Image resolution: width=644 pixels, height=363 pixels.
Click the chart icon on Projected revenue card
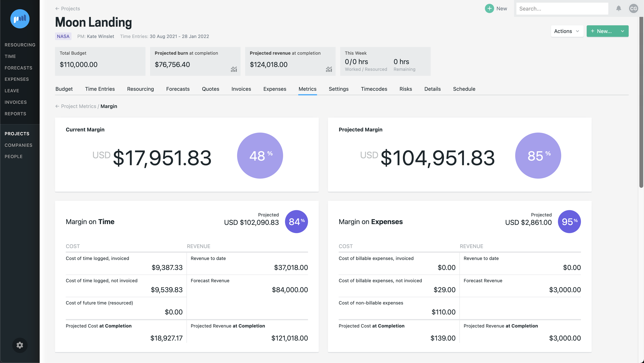tap(329, 69)
